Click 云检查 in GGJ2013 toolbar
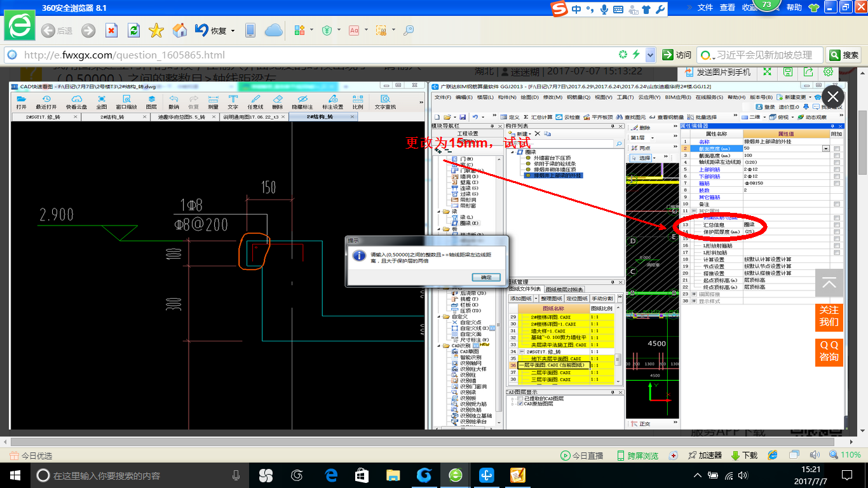Image resolution: width=868 pixels, height=488 pixels. click(568, 117)
